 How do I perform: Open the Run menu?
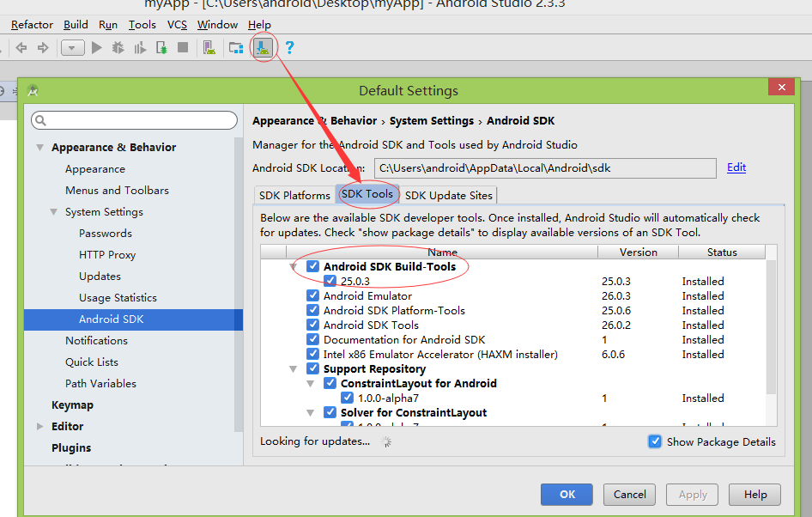coord(108,25)
